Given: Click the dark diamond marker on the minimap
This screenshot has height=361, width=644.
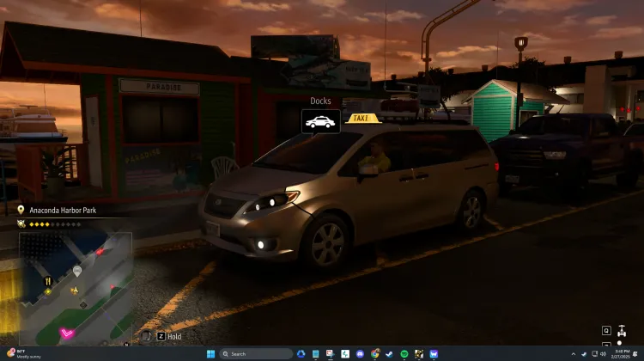Looking at the screenshot, I should 83,304.
